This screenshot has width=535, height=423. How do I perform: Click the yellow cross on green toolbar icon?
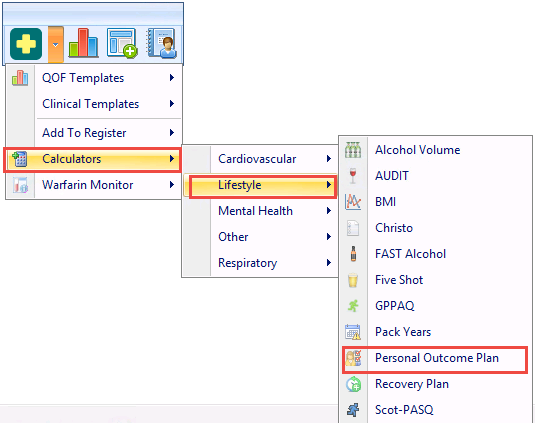26,44
